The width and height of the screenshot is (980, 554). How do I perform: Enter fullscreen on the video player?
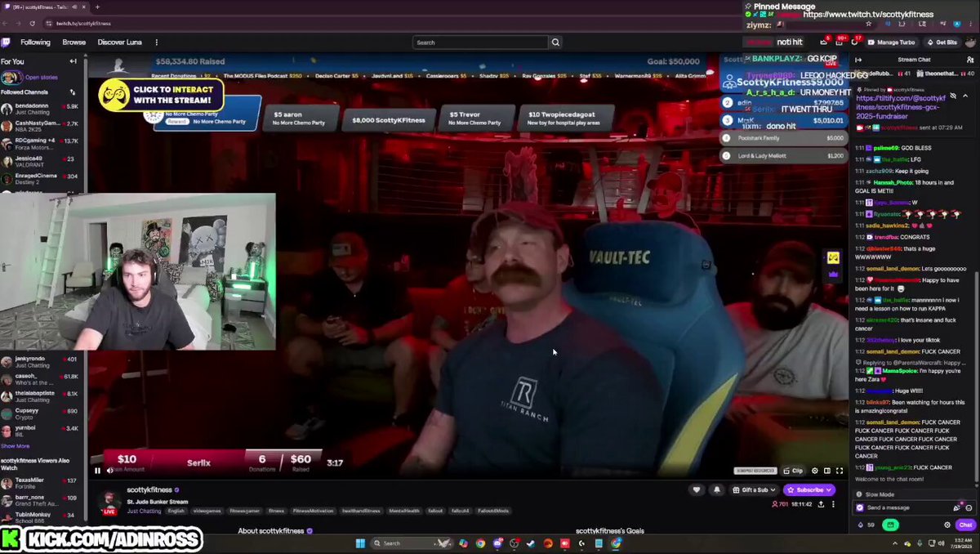[839, 471]
